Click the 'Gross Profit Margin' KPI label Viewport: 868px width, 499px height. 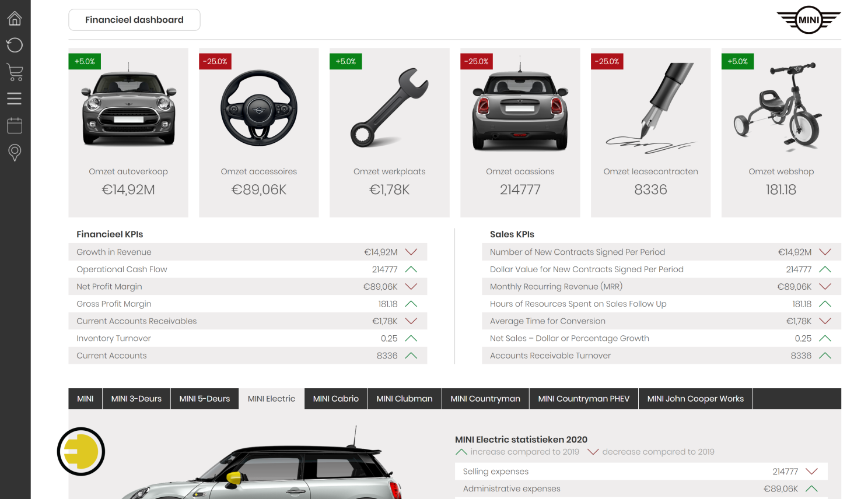(114, 304)
